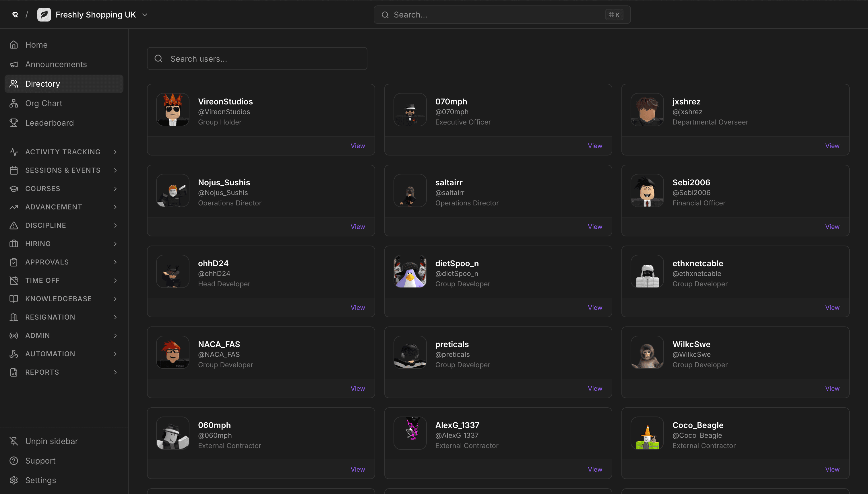Click the Activity Tracking pulse icon

click(14, 152)
